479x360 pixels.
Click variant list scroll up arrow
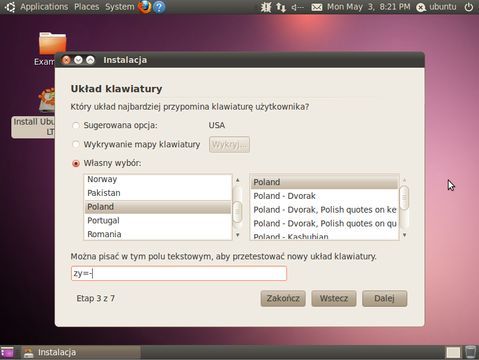404,180
